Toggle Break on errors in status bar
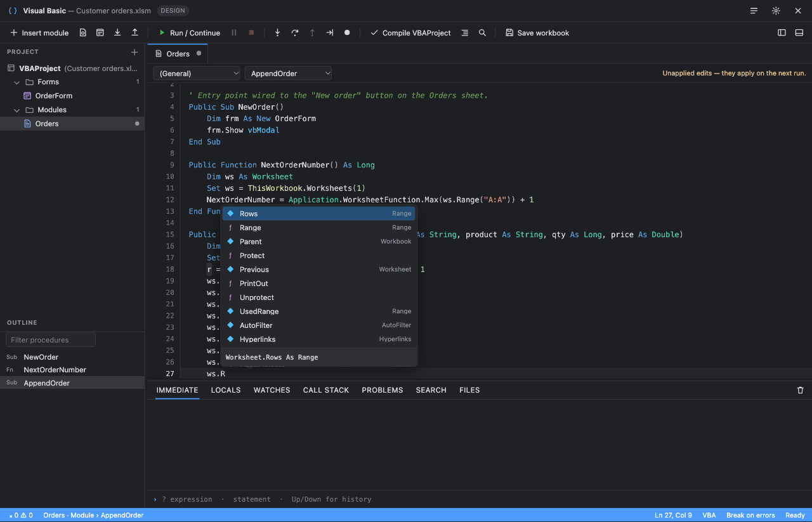Image resolution: width=812 pixels, height=522 pixels. 750,515
